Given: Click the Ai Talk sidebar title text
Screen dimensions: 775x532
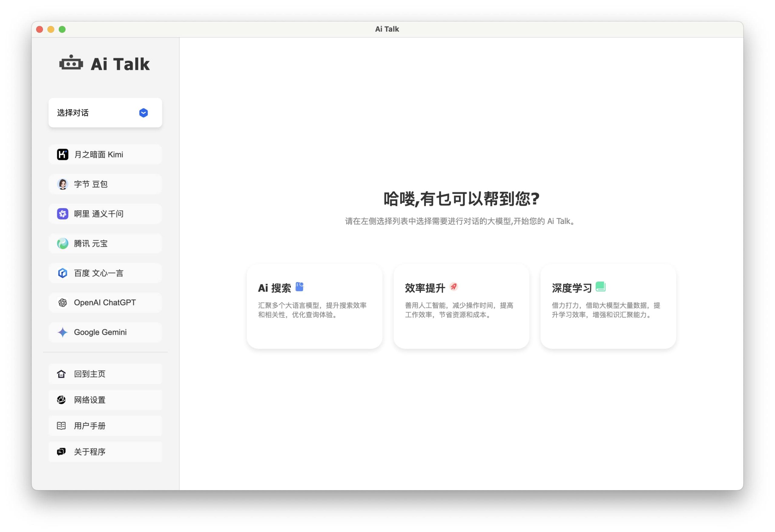Looking at the screenshot, I should (x=120, y=64).
